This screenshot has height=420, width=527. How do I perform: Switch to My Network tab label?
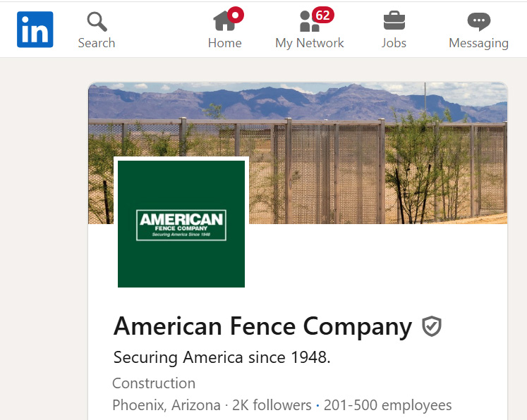[x=310, y=43]
